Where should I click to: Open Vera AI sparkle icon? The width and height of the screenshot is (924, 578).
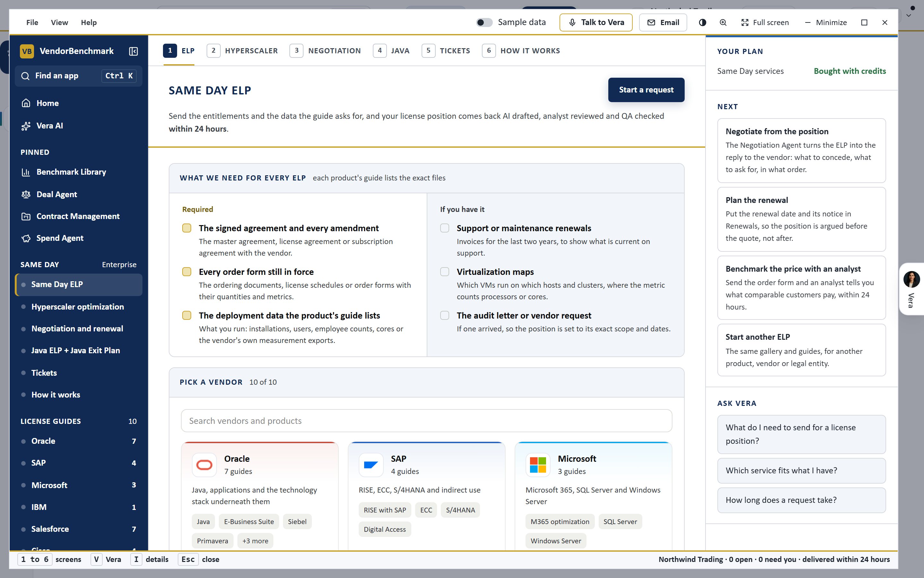click(x=26, y=126)
